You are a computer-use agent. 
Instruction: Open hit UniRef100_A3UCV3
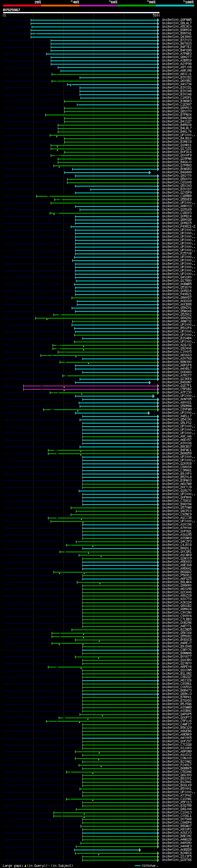[x=177, y=833]
